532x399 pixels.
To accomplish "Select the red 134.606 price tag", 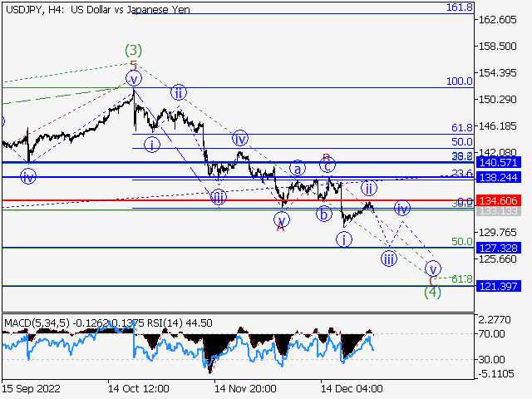I will coord(499,200).
